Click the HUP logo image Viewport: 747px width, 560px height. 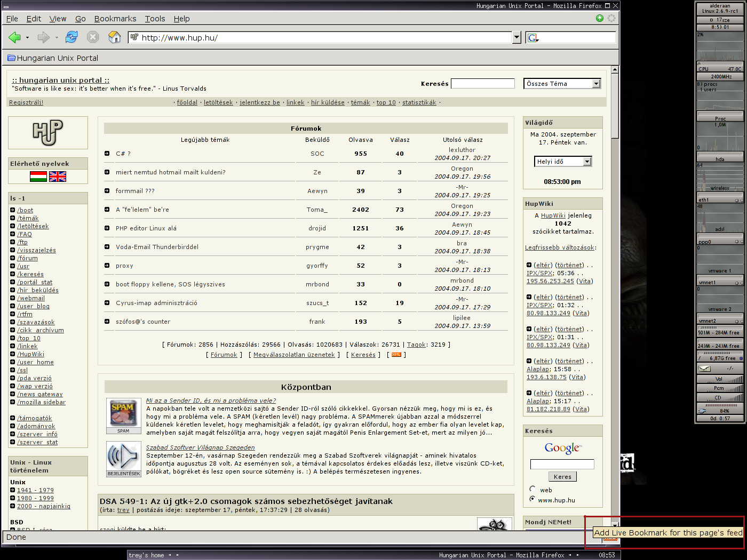coord(47,133)
